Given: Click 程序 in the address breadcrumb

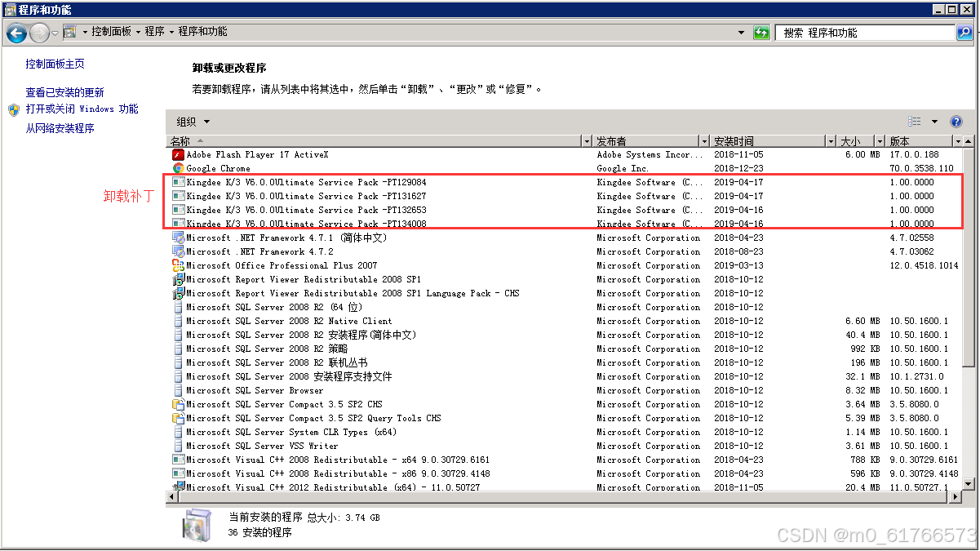Looking at the screenshot, I should pos(154,32).
